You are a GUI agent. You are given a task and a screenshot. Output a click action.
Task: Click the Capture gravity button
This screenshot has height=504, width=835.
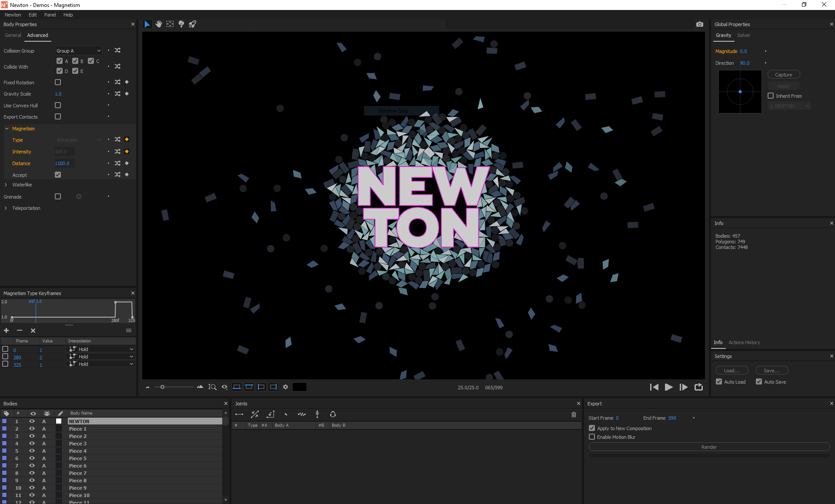(x=784, y=75)
